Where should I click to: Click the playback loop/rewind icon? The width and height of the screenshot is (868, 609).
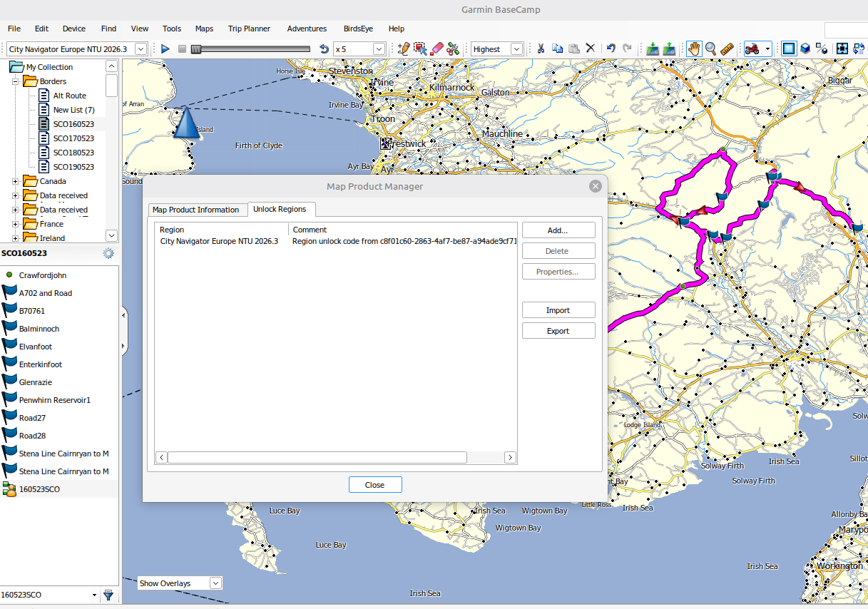tap(324, 48)
